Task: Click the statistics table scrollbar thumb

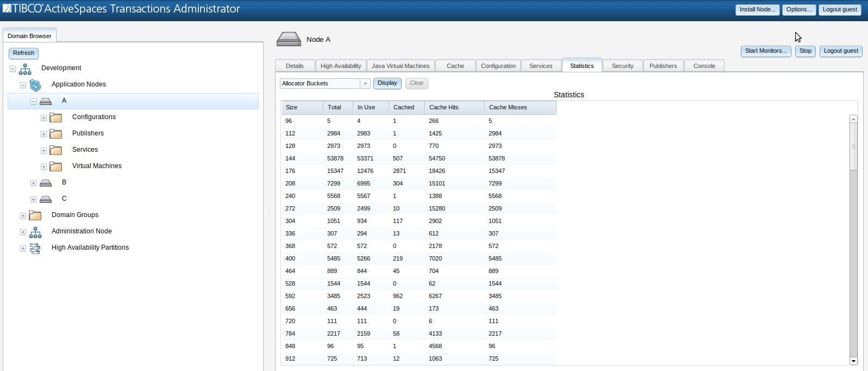Action: (853, 146)
